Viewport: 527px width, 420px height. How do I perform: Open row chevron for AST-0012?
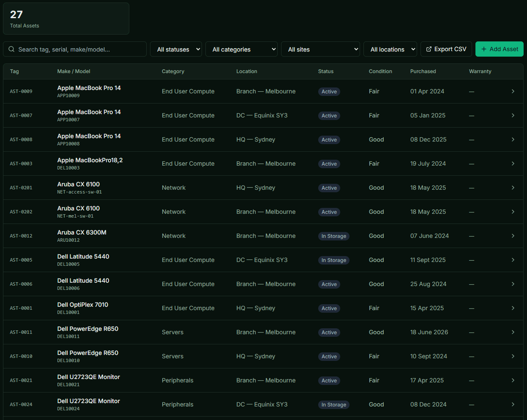(513, 236)
